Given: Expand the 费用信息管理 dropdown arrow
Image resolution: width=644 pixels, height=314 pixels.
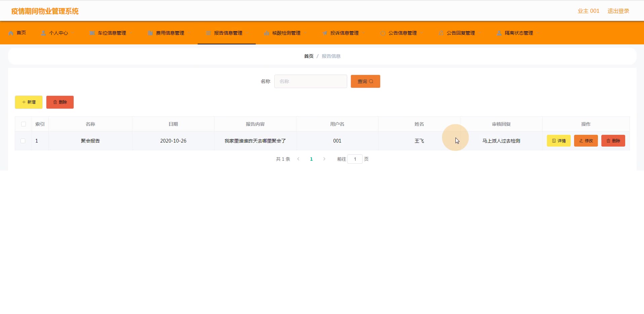Looking at the screenshot, I should 189,33.
